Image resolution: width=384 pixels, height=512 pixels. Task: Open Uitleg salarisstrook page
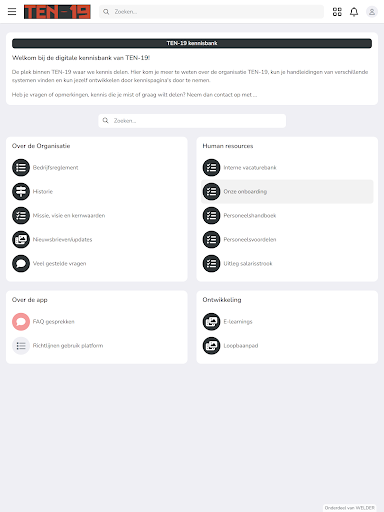click(248, 264)
